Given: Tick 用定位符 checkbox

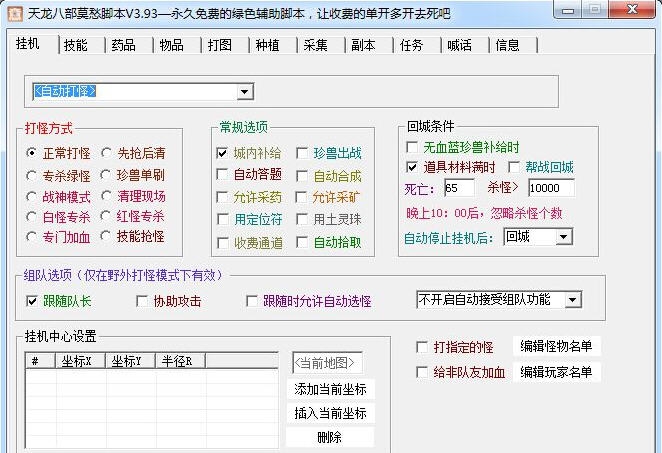Looking at the screenshot, I should click(x=223, y=219).
